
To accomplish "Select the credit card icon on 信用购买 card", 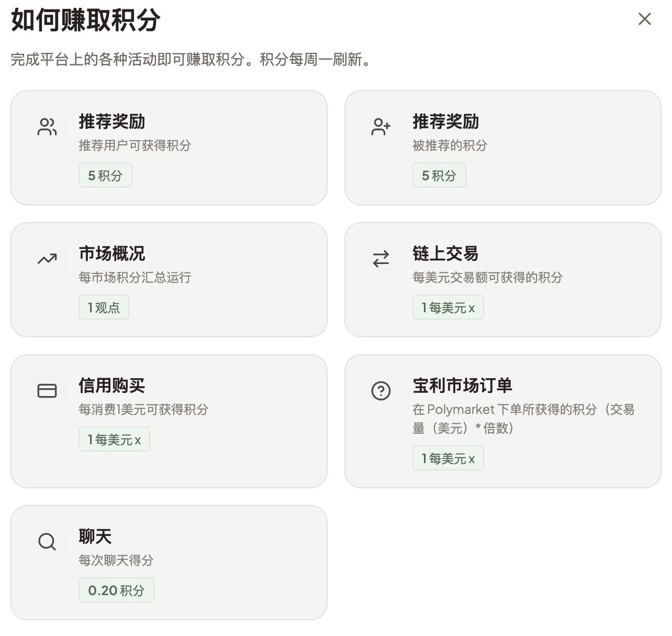I will [46, 391].
